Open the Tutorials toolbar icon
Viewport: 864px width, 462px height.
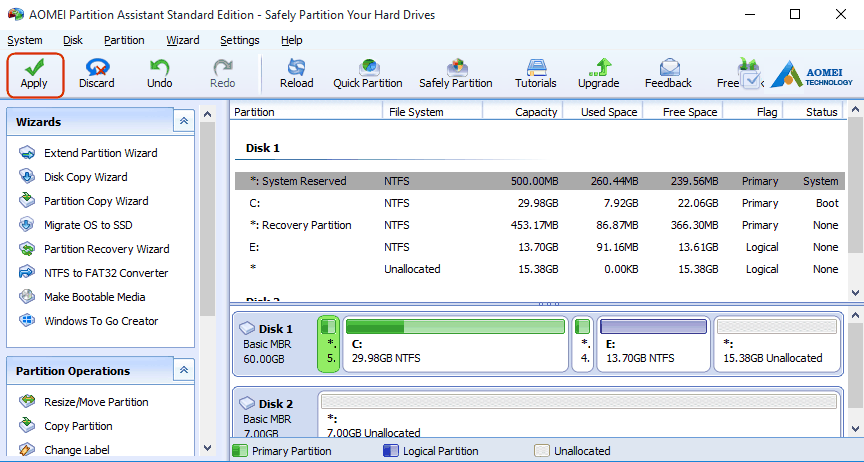pos(536,75)
